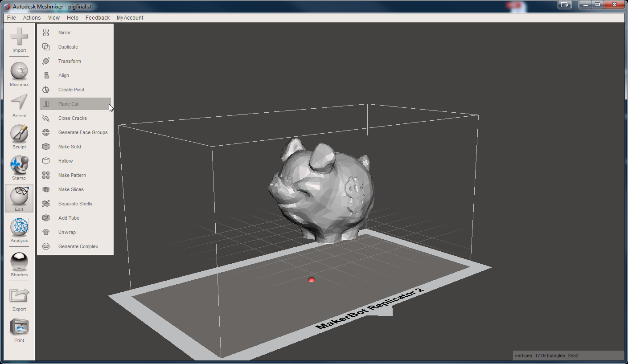Select the Align label text

click(64, 75)
